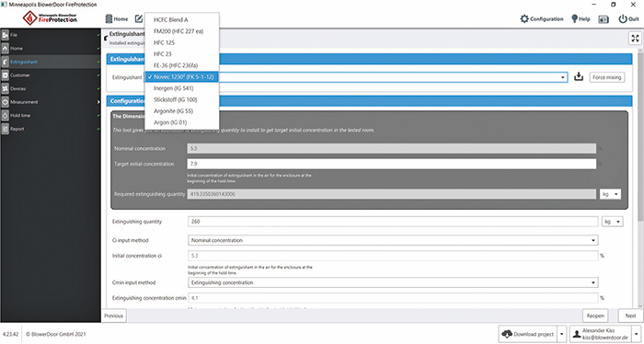
Task: Open the Ci input method dropdown
Action: click(393, 240)
